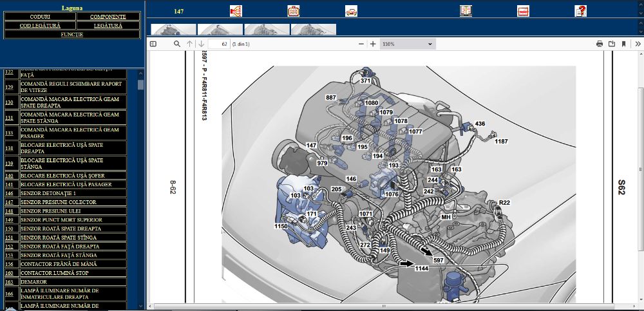Zoom out with the minus button
The width and height of the screenshot is (644, 311).
pyautogui.click(x=361, y=44)
